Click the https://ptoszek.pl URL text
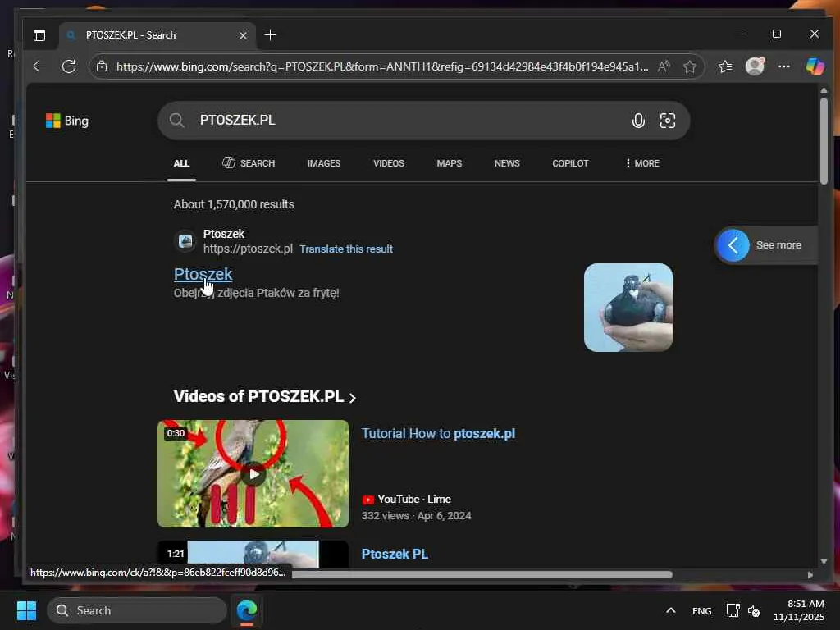This screenshot has width=840, height=630. coord(248,249)
